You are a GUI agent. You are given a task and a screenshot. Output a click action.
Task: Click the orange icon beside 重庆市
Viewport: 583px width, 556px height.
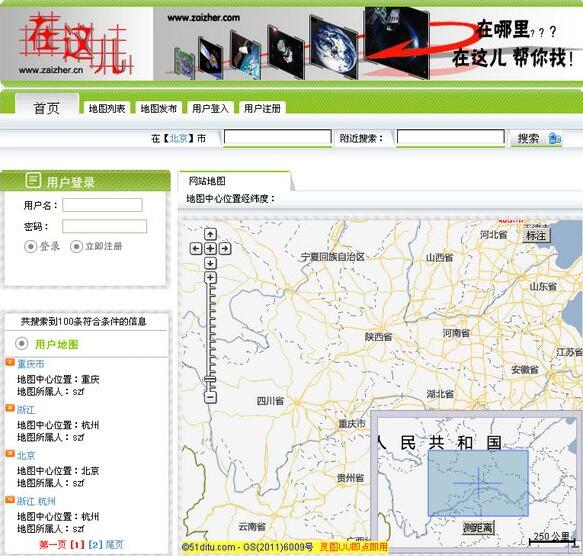(x=10, y=362)
